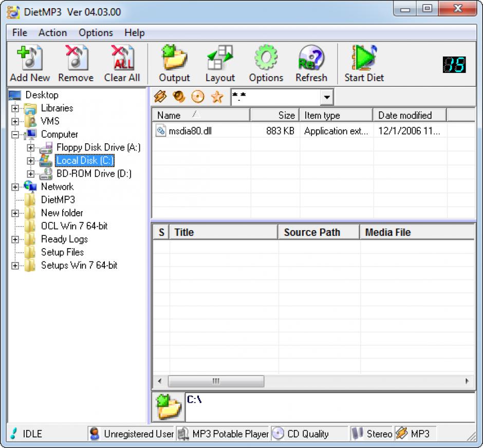Sort files by Date modified column
The height and width of the screenshot is (448, 483).
point(410,115)
